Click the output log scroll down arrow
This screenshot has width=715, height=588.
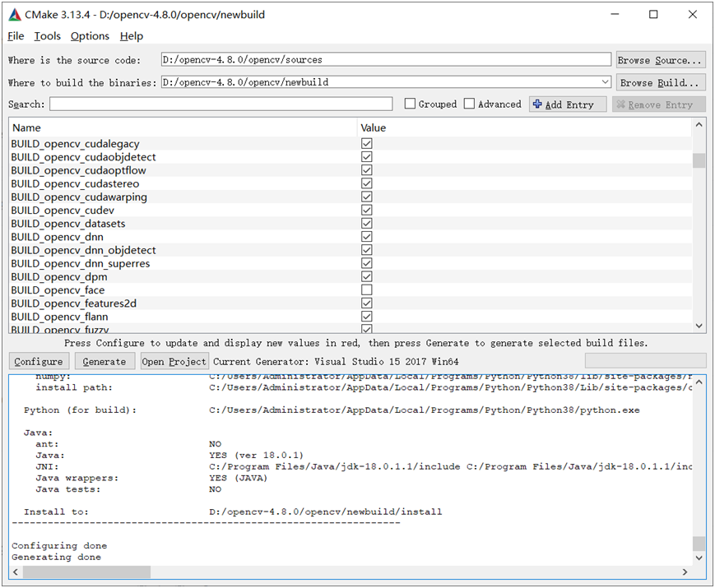tap(699, 558)
